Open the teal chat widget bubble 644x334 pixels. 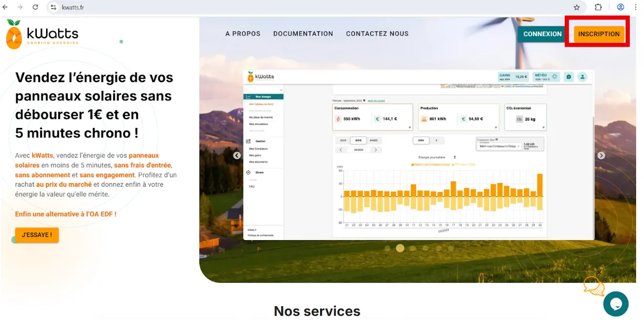[615, 304]
